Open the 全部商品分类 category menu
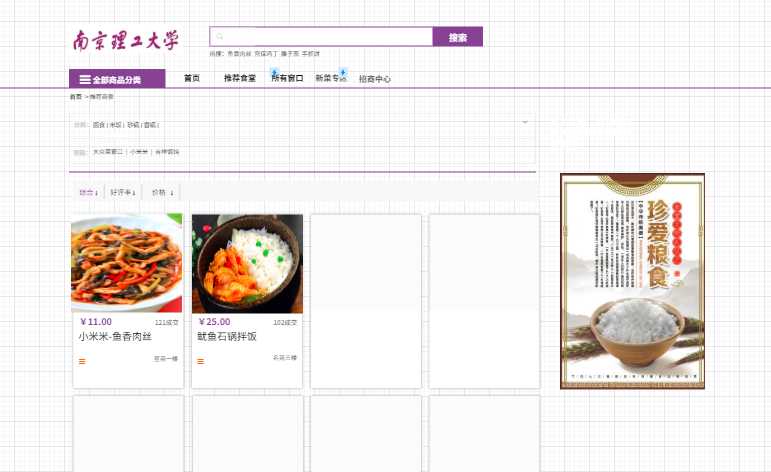 tap(117, 79)
